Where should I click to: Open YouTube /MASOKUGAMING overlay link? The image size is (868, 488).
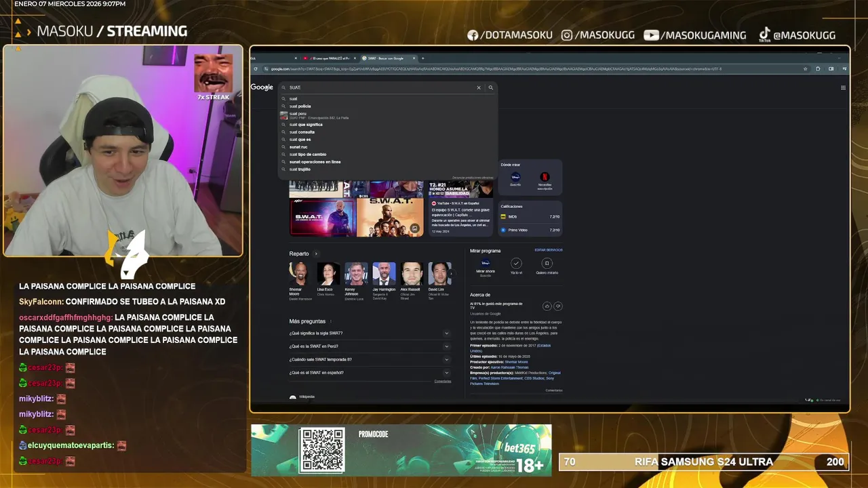coord(695,35)
